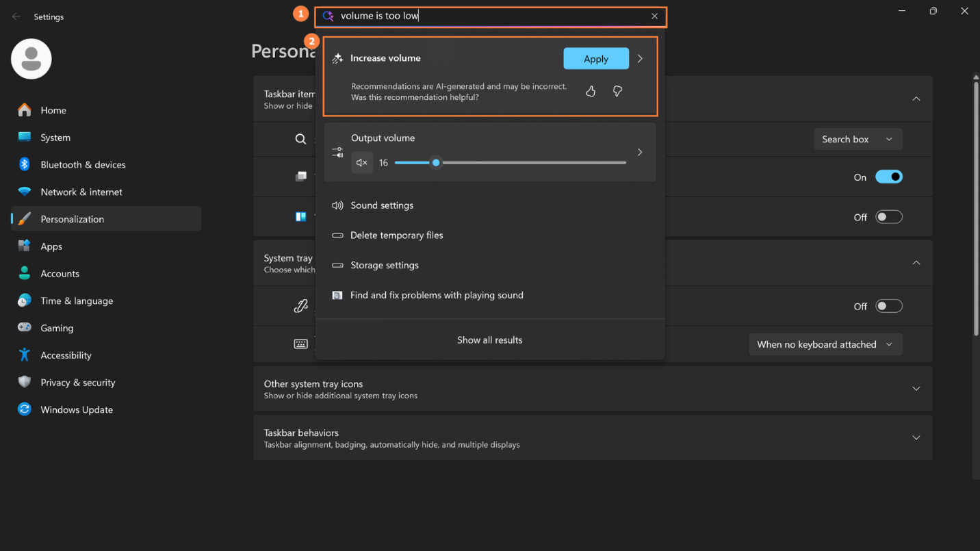Viewport: 980px width, 551px height.
Task: Go back with the back arrow
Action: (16, 16)
